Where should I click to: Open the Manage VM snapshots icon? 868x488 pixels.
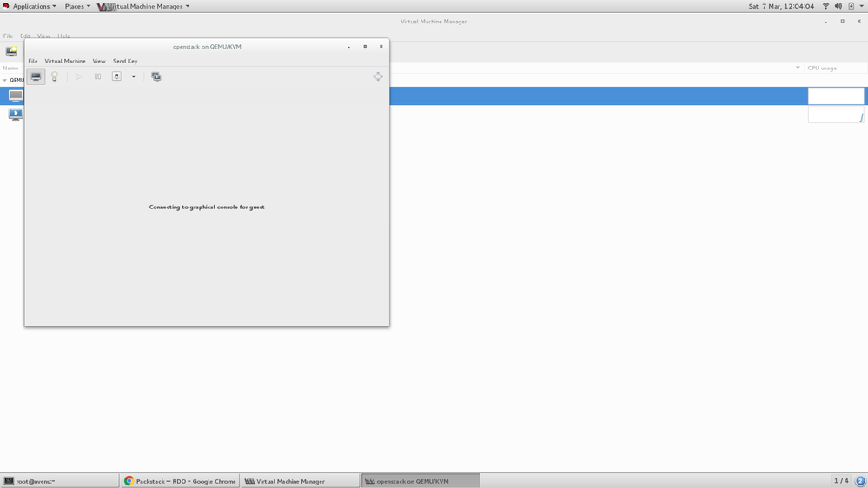coord(156,76)
